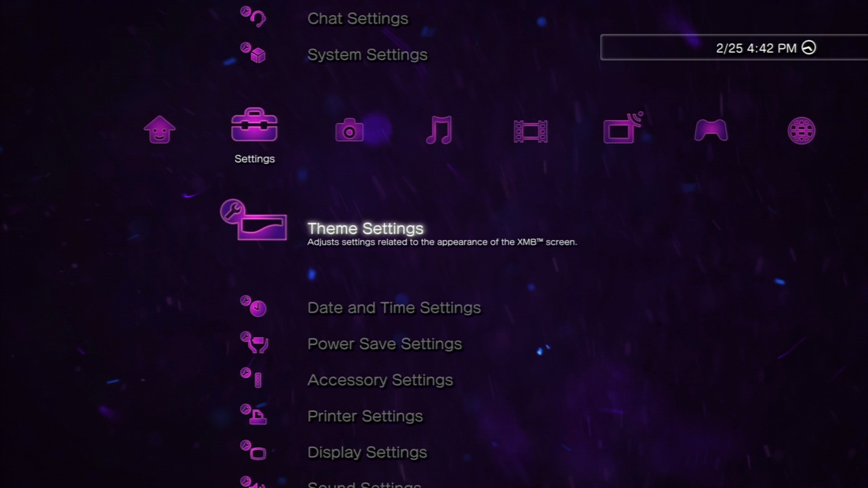Open System Settings entry

coord(367,55)
